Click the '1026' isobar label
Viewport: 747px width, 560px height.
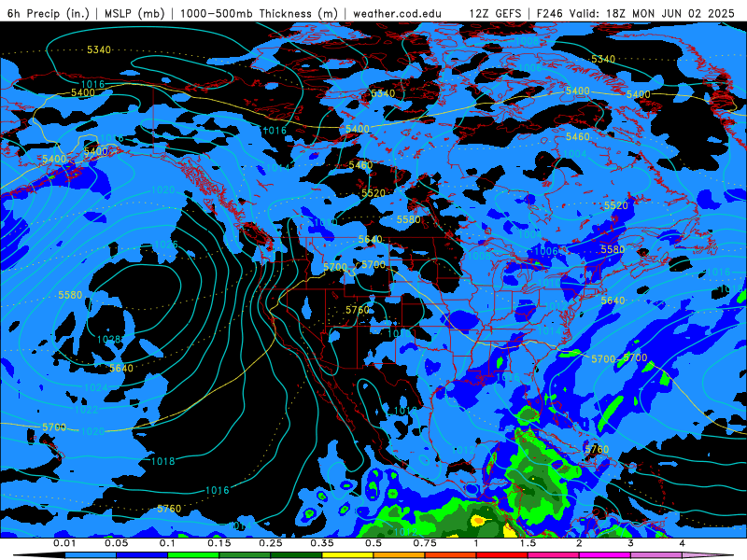coord(166,245)
